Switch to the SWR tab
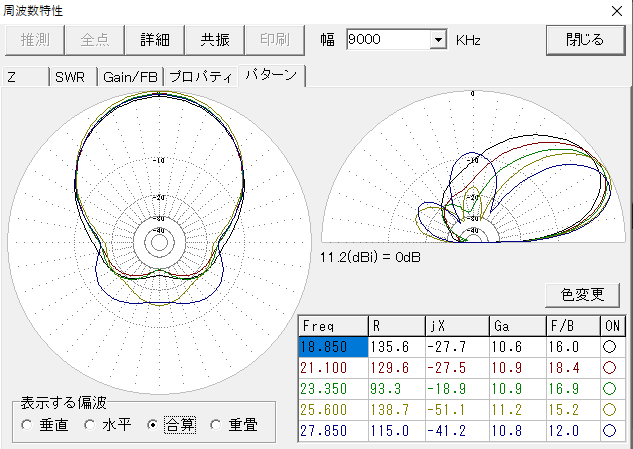 (71, 77)
